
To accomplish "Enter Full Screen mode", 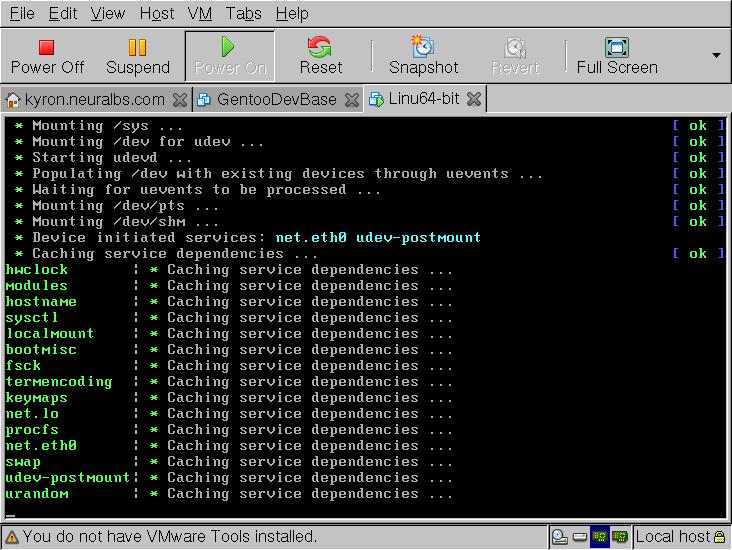I will (617, 56).
